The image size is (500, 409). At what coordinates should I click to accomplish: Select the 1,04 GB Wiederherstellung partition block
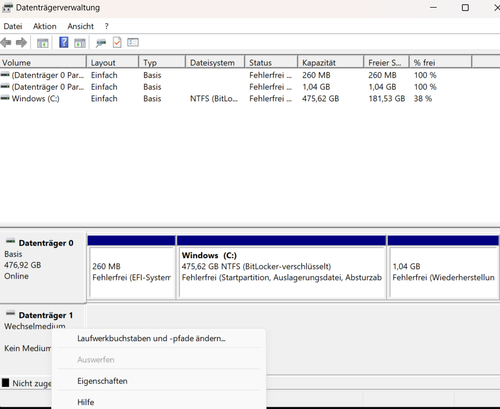coord(443,267)
